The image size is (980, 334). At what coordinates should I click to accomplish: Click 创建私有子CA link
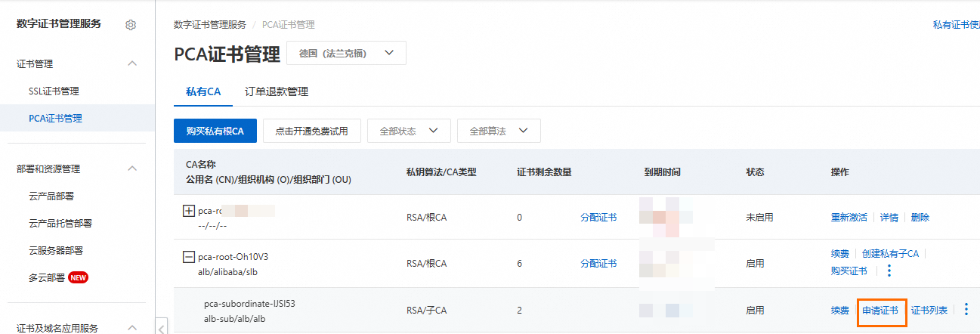pyautogui.click(x=890, y=254)
